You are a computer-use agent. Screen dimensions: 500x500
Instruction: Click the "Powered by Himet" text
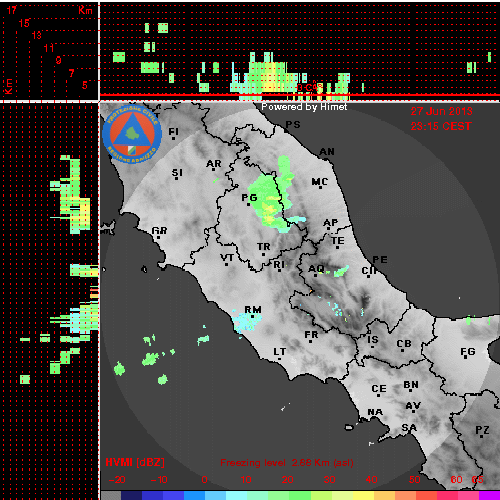click(304, 107)
